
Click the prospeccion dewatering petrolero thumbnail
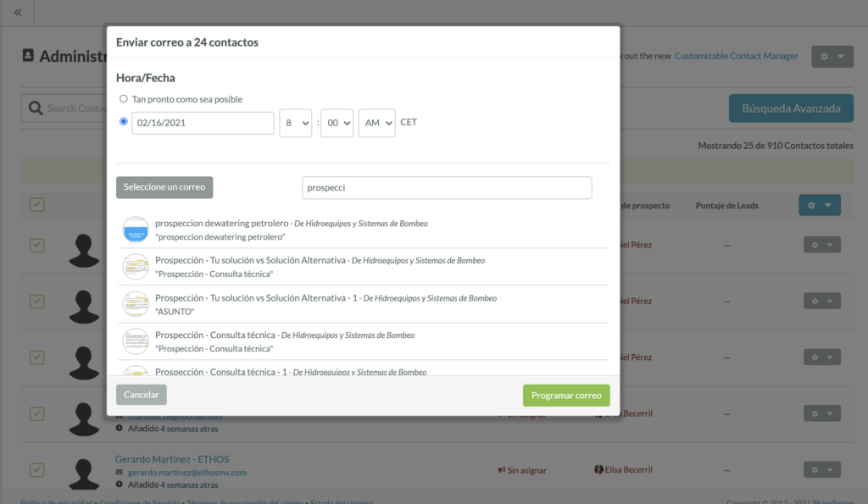136,230
